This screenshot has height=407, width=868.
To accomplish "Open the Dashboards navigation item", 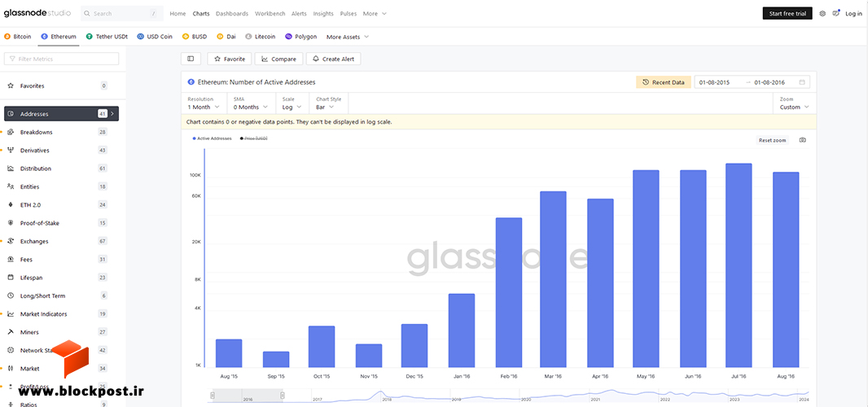I will click(x=232, y=13).
